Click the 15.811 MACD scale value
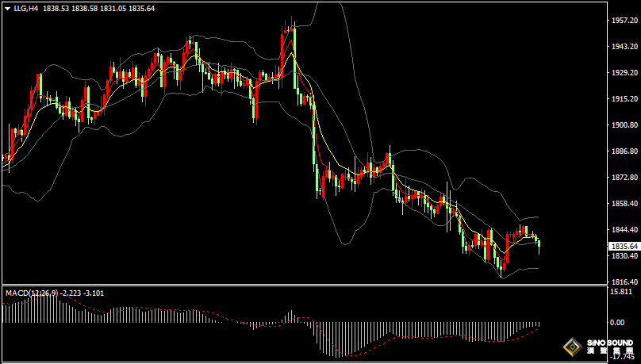Image resolution: width=641 pixels, height=364 pixels. [x=620, y=292]
